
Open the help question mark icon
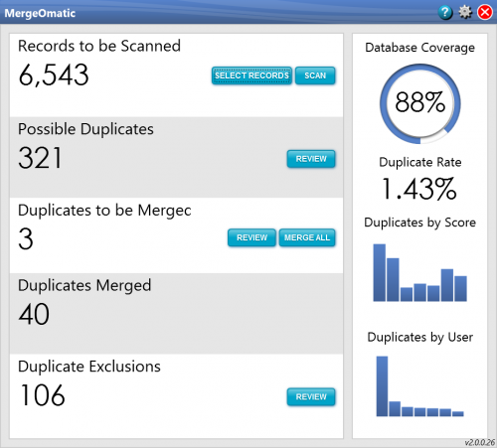coord(445,13)
